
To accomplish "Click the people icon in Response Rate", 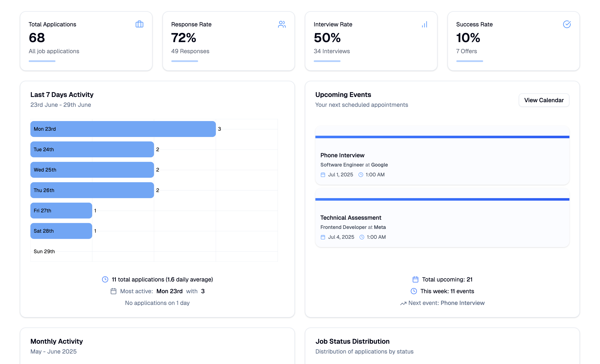I will [282, 24].
